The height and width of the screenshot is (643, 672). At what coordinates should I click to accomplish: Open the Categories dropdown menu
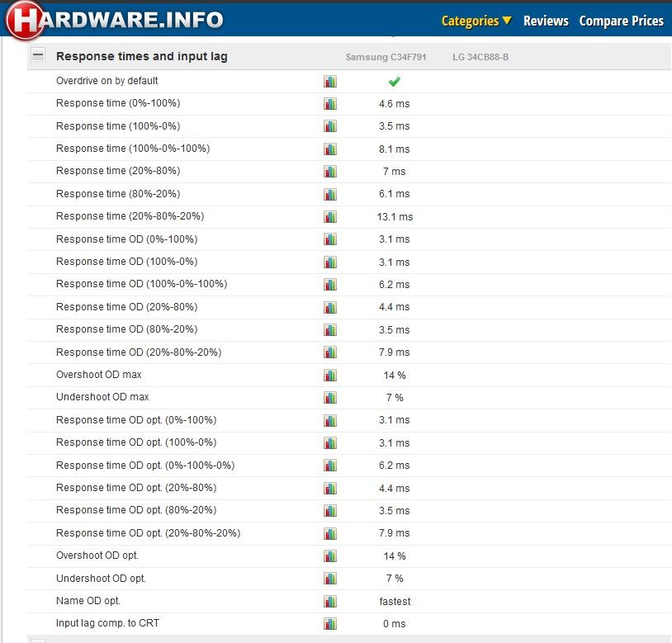476,21
